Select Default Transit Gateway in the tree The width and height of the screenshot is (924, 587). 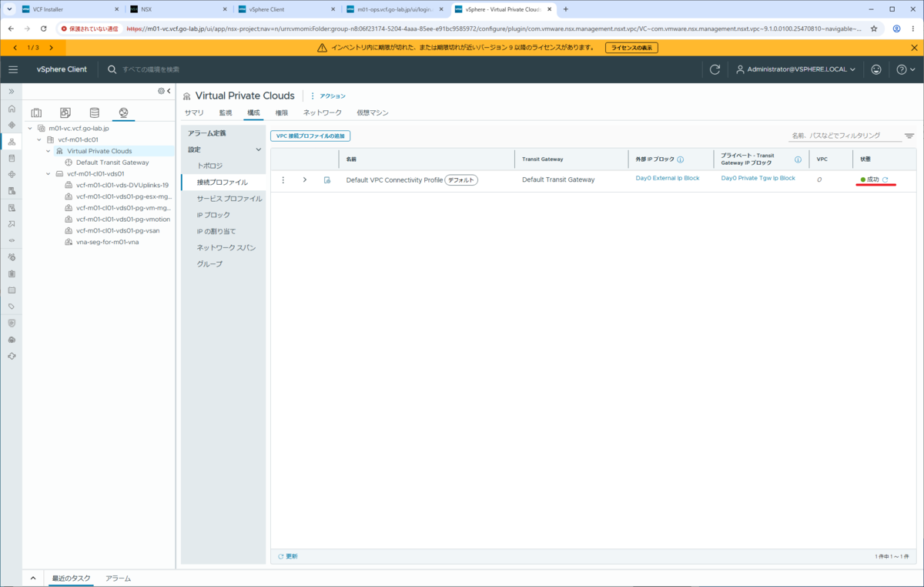coord(112,163)
